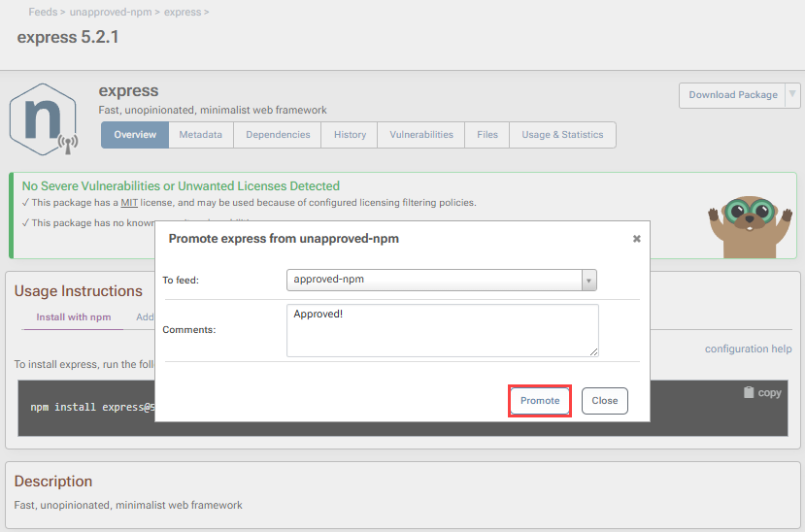
Task: Click the copy clipboard icon
Action: pos(749,392)
